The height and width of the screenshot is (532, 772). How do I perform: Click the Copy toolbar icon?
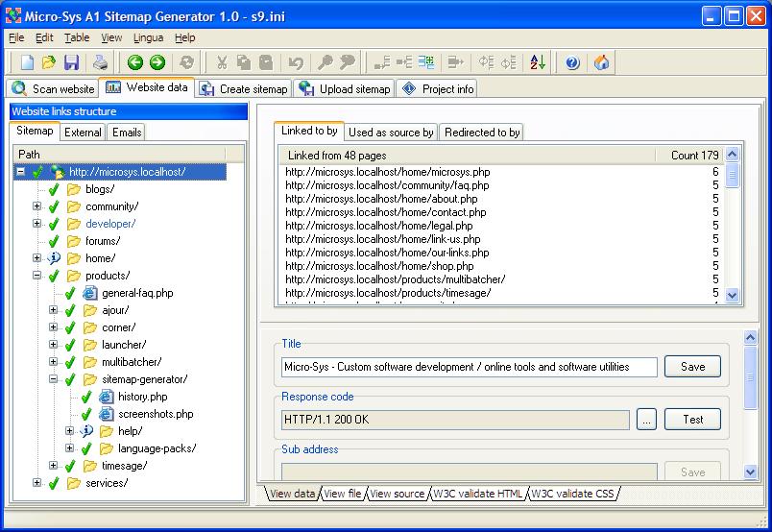244,62
